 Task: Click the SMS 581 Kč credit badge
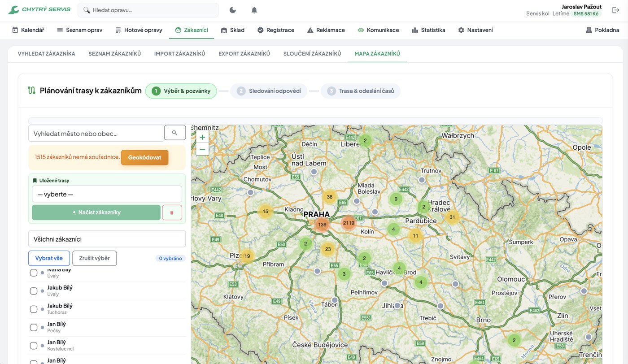pyautogui.click(x=586, y=14)
